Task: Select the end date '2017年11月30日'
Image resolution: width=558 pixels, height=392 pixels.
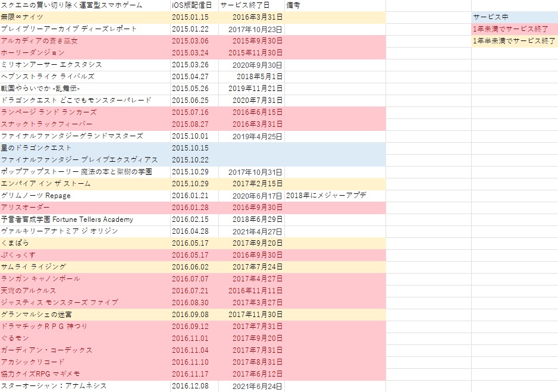Action: point(251,315)
